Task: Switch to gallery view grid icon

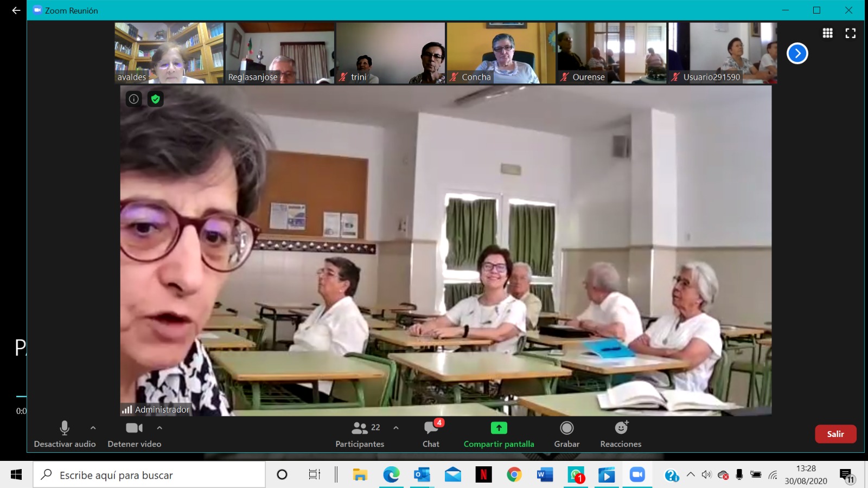Action: point(827,33)
